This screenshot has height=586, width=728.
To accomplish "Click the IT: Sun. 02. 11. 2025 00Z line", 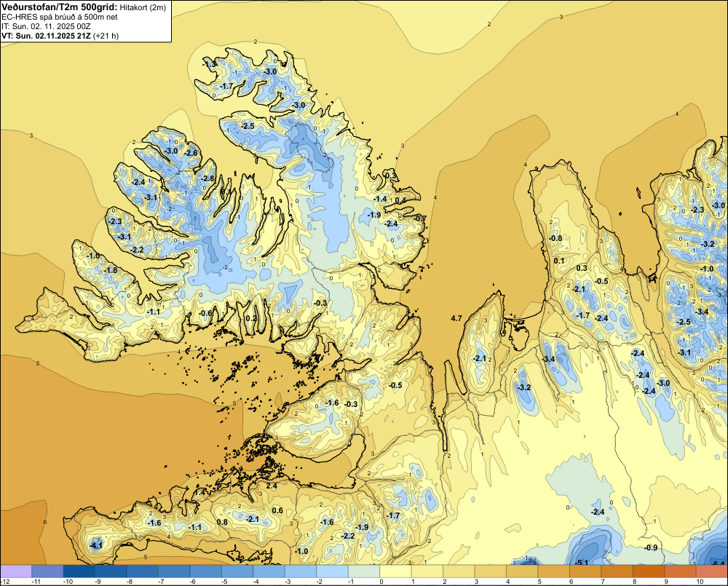I will (46, 26).
